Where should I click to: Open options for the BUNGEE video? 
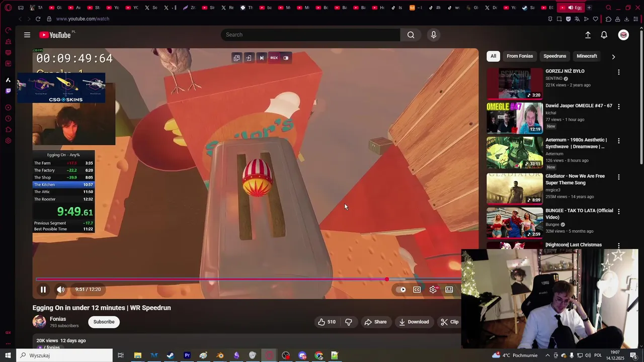point(619,211)
